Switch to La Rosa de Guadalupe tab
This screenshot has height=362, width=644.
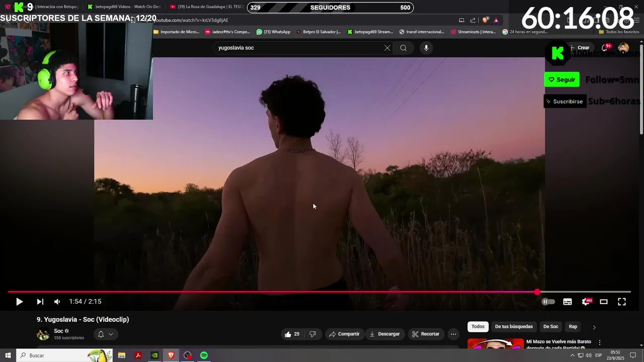pyautogui.click(x=206, y=7)
